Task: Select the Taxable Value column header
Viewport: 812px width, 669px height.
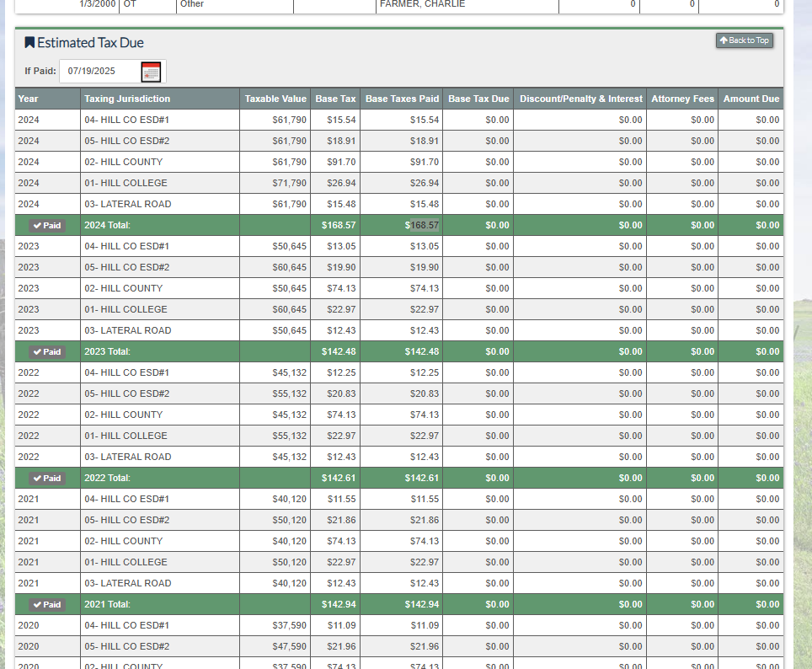Action: (x=275, y=99)
